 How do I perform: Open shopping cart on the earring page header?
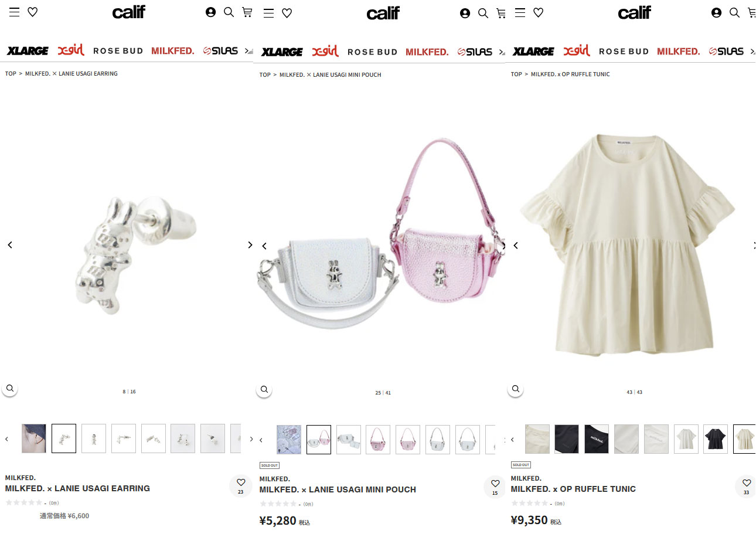pyautogui.click(x=247, y=12)
